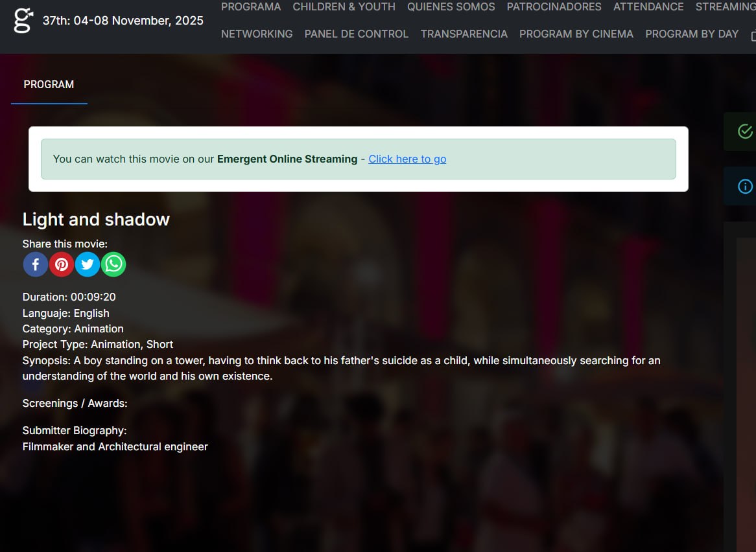Click the blue info circle icon
This screenshot has width=756, height=552.
tap(745, 187)
